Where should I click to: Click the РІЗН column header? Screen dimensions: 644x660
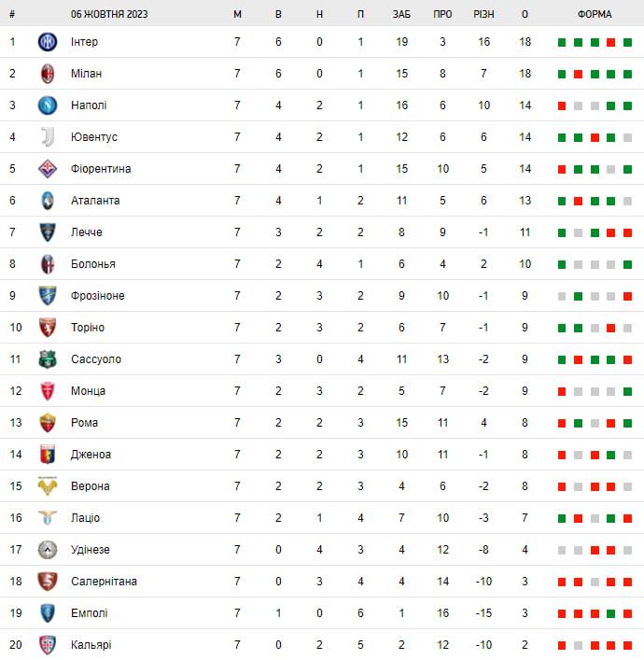click(483, 14)
